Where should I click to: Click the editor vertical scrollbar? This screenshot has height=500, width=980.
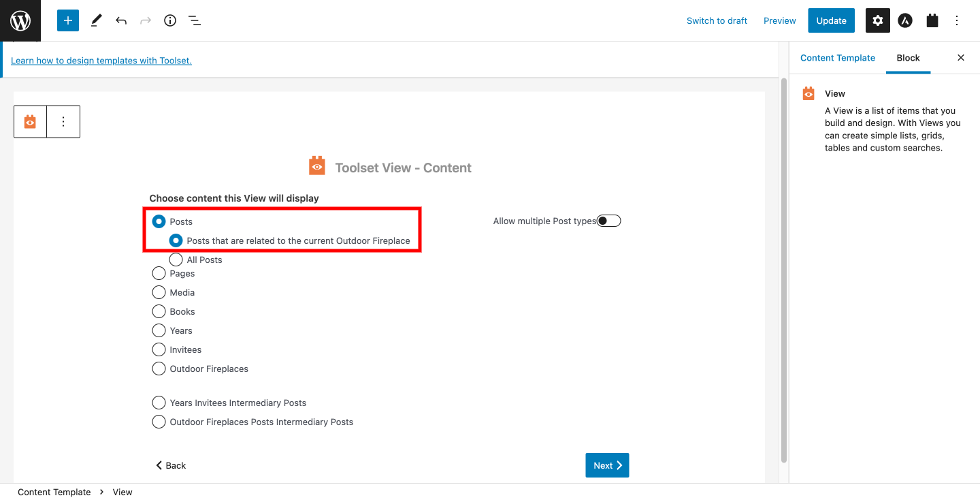pos(783,270)
